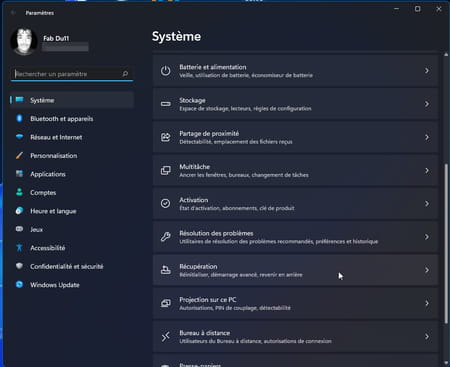
Task: Open Jeux label
Action: (36, 229)
